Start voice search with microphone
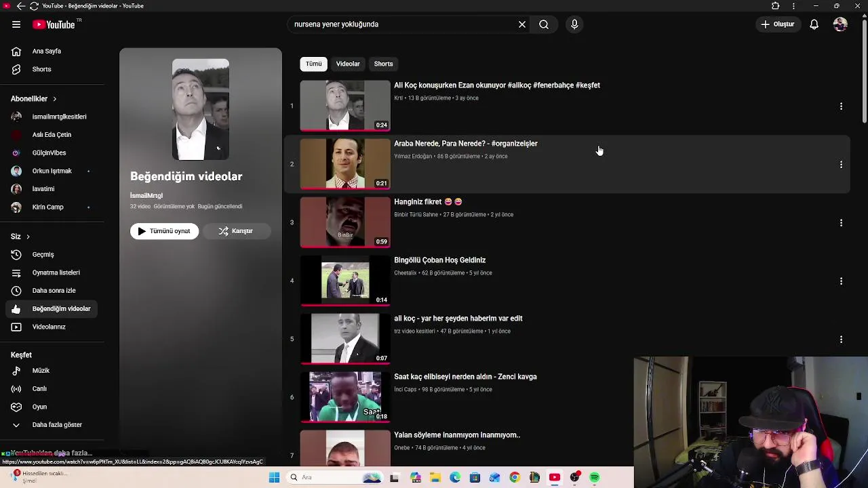 click(x=574, y=24)
